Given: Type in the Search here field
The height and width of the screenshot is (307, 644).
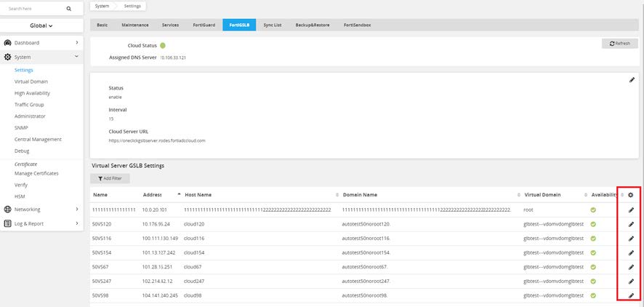Looking at the screenshot, I should 33,9.
